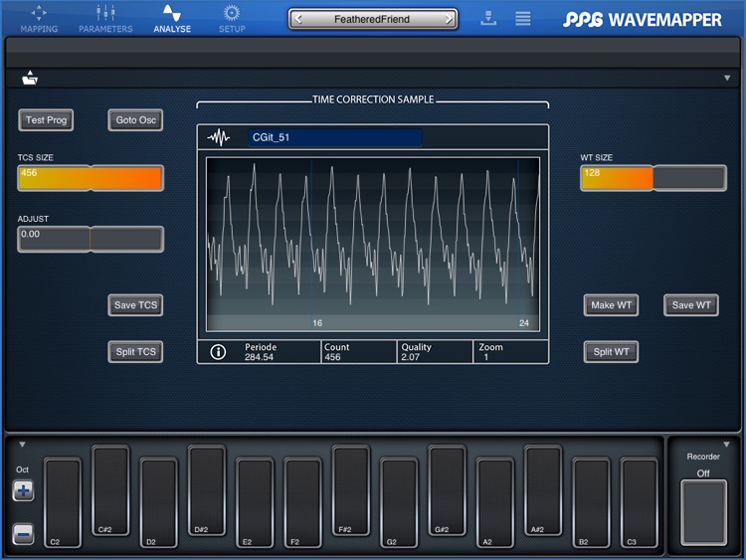Open the Setup tab
746x560 pixels.
[232, 19]
